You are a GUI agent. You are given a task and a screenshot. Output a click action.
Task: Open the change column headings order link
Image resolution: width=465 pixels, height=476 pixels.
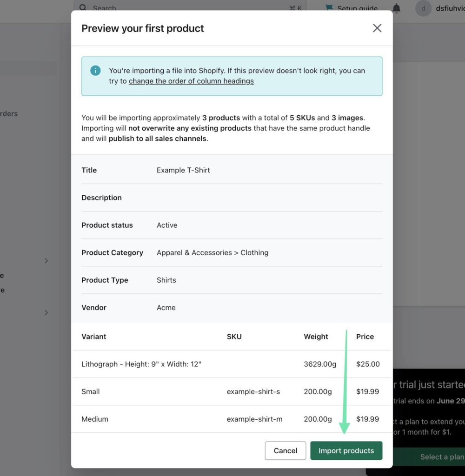point(191,81)
